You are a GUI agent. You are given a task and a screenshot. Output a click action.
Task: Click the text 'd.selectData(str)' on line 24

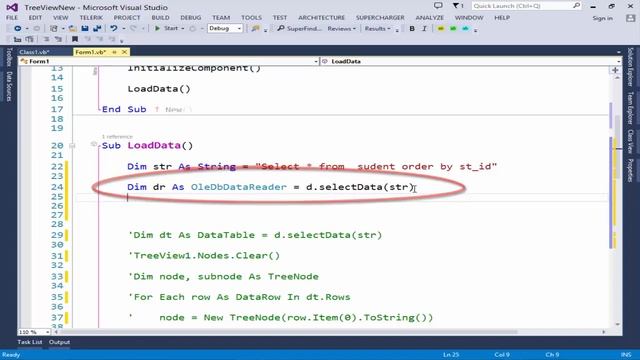(x=360, y=187)
